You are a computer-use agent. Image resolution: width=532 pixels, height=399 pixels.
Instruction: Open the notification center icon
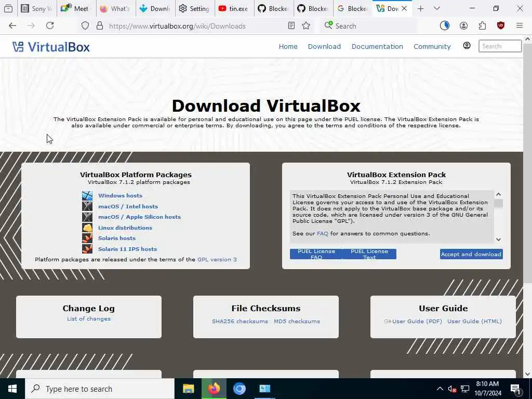tap(516, 389)
